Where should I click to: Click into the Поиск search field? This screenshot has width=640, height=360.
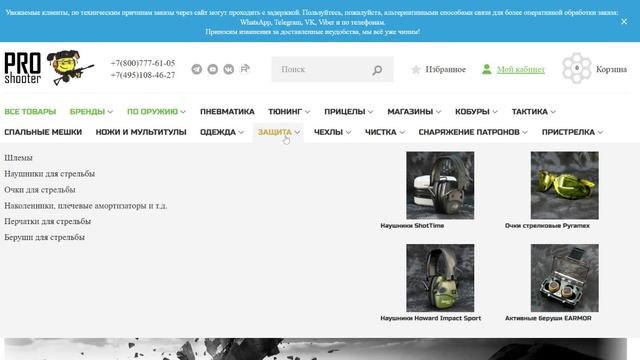332,69
